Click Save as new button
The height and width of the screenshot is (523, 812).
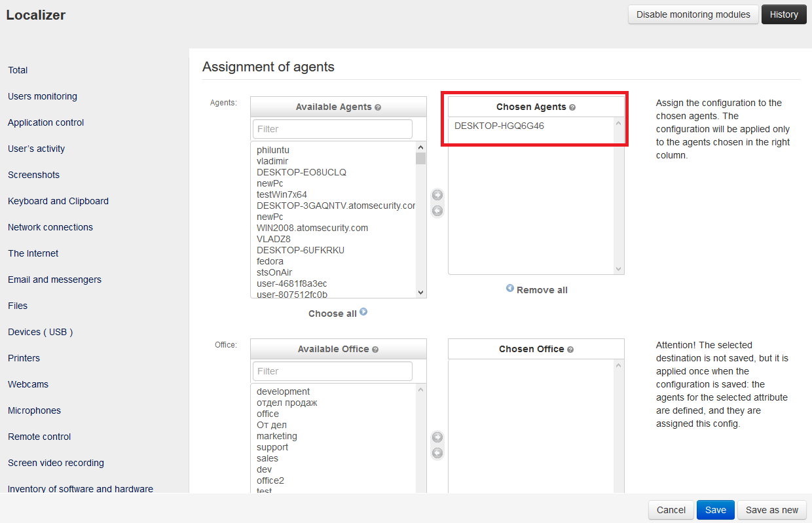point(772,510)
